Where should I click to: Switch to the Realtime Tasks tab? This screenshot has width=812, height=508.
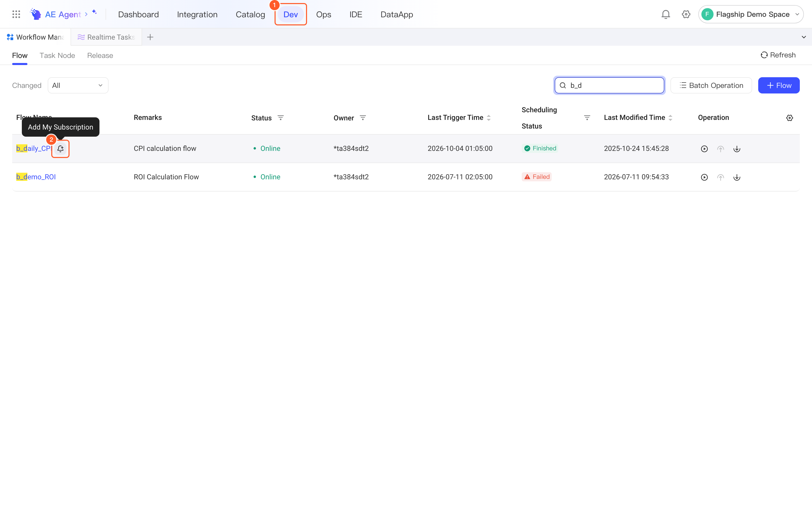(106, 37)
